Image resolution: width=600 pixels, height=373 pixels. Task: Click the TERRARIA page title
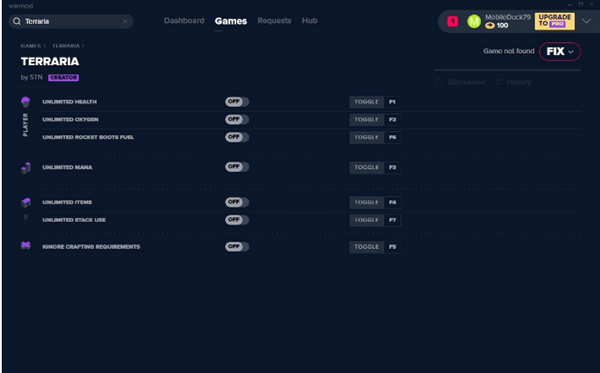coord(50,62)
